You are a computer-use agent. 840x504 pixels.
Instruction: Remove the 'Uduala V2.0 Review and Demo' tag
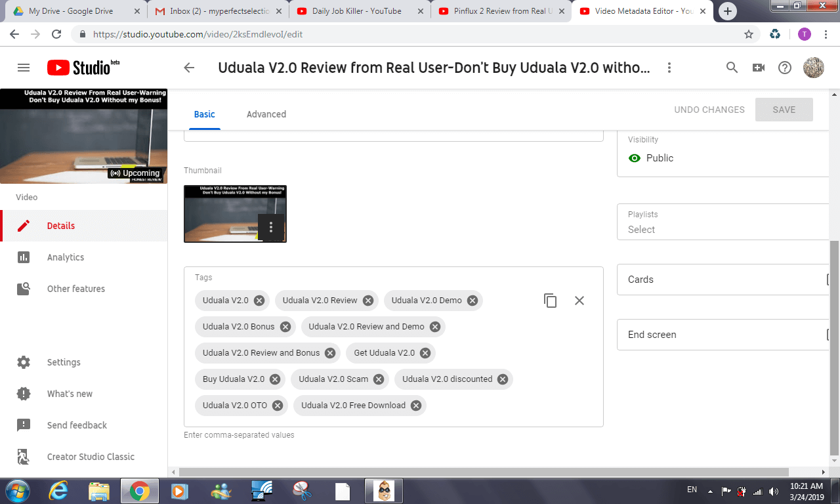435,327
